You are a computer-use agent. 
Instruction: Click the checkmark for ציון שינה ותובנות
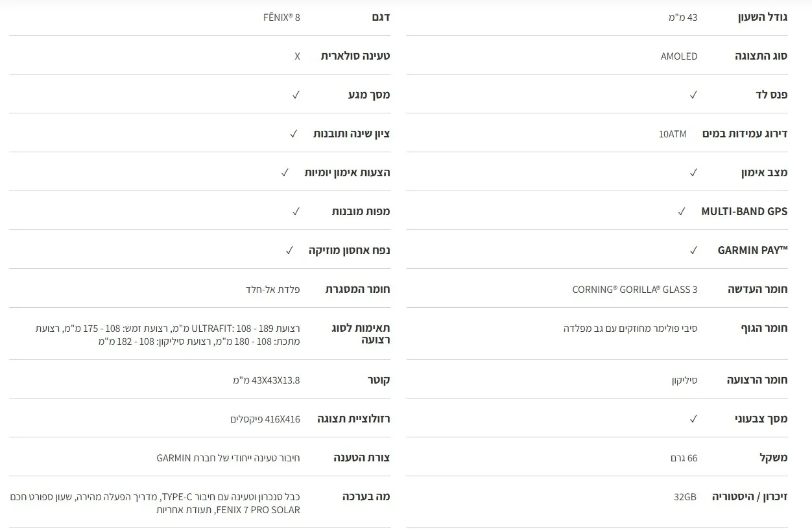click(293, 133)
